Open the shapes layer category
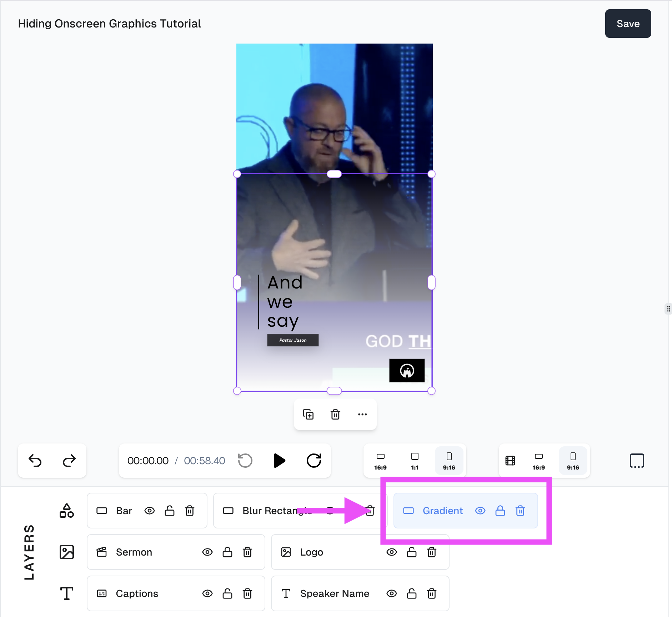The image size is (672, 617). 66,511
